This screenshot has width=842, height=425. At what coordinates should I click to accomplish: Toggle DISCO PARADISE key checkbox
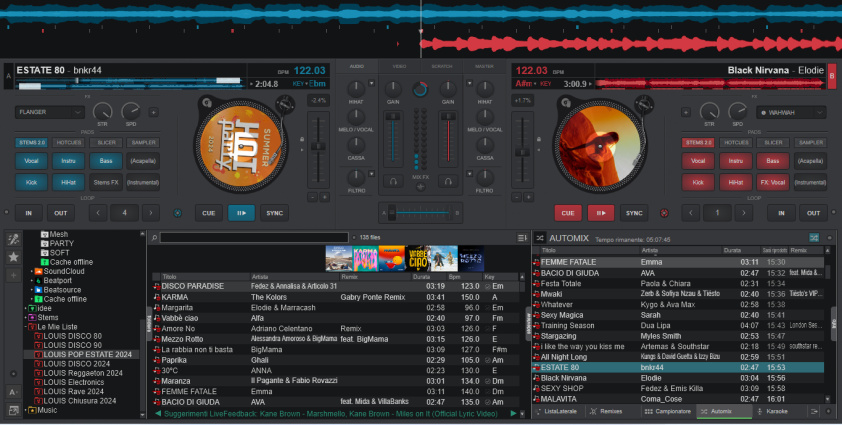pos(487,286)
